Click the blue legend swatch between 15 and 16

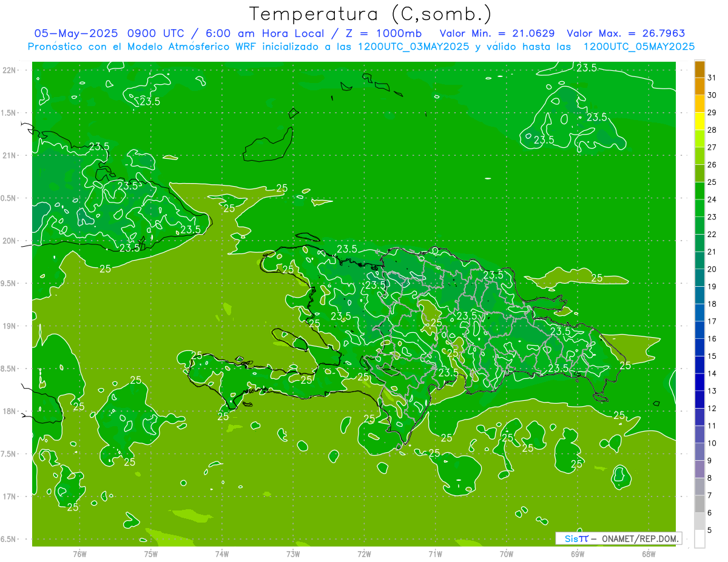point(699,347)
